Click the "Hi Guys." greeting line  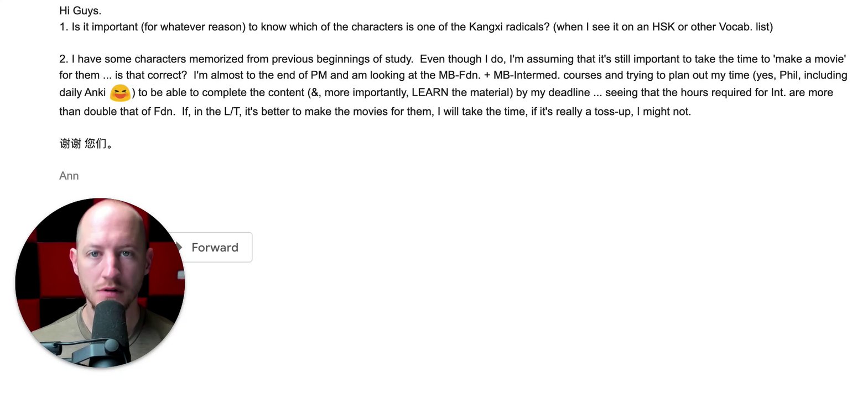[80, 11]
